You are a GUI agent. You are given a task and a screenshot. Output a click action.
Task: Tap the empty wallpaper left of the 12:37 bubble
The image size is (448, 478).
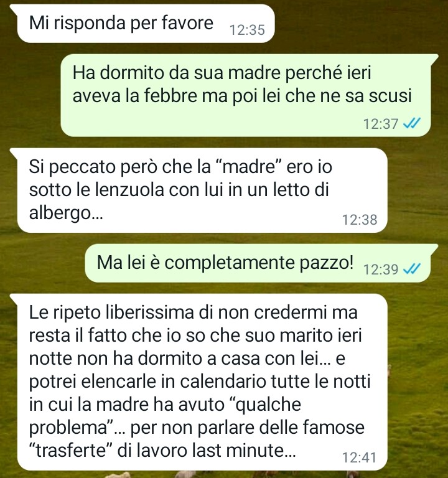pyautogui.click(x=30, y=95)
